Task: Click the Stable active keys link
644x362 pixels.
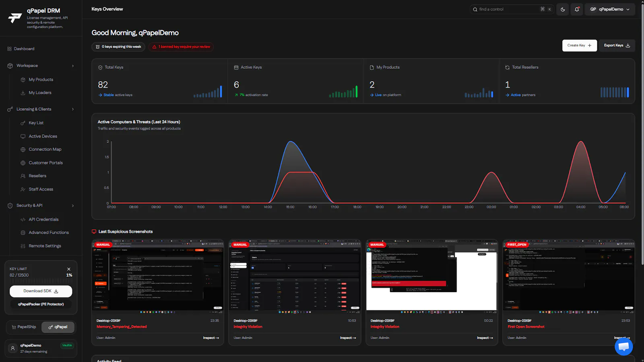Action: (115, 95)
